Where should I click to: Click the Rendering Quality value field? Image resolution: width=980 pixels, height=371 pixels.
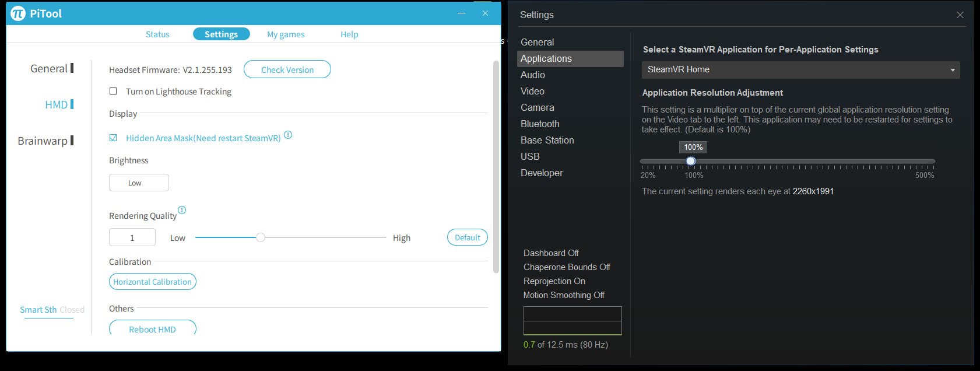click(132, 237)
